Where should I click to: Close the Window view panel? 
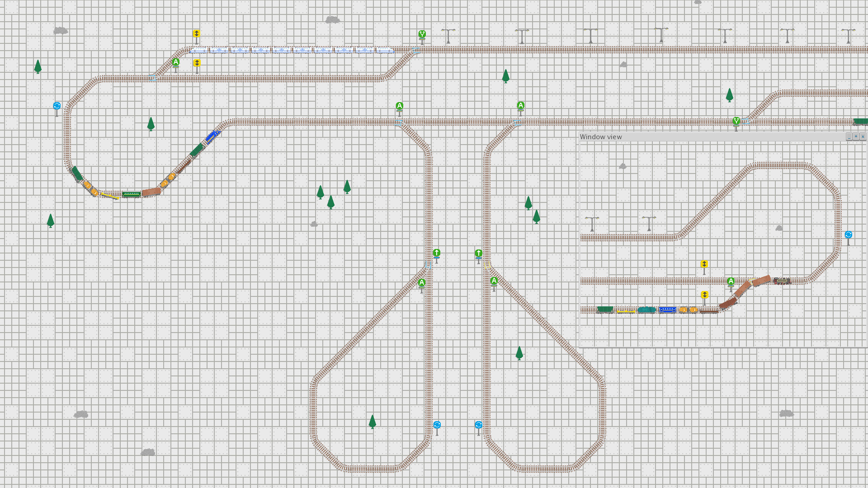click(x=863, y=136)
